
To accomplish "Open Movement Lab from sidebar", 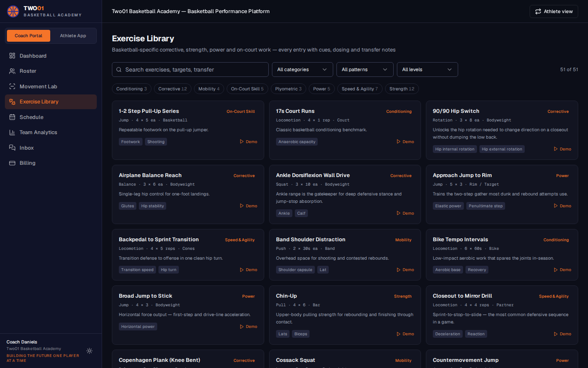I will pos(51,86).
